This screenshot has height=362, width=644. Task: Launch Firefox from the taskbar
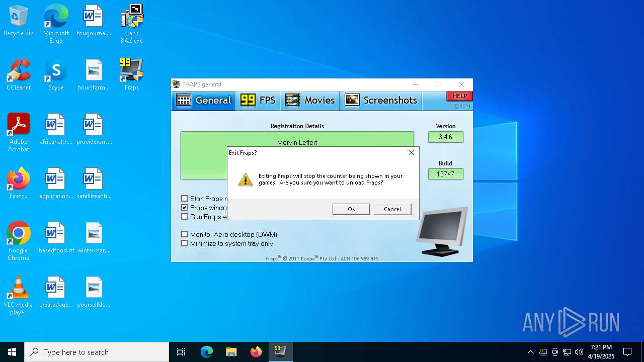tap(256, 352)
